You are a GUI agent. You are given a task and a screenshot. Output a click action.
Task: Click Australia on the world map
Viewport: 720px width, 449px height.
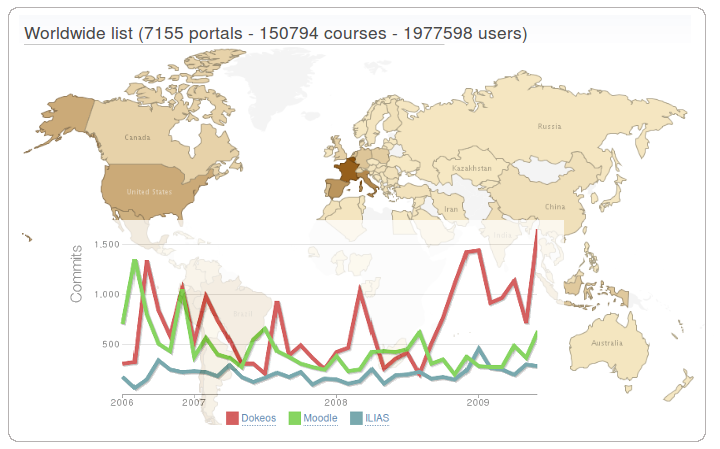pyautogui.click(x=606, y=345)
